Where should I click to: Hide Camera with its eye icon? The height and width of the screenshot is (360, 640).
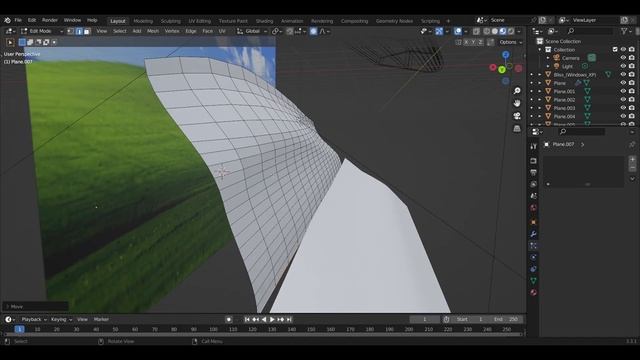click(623, 58)
